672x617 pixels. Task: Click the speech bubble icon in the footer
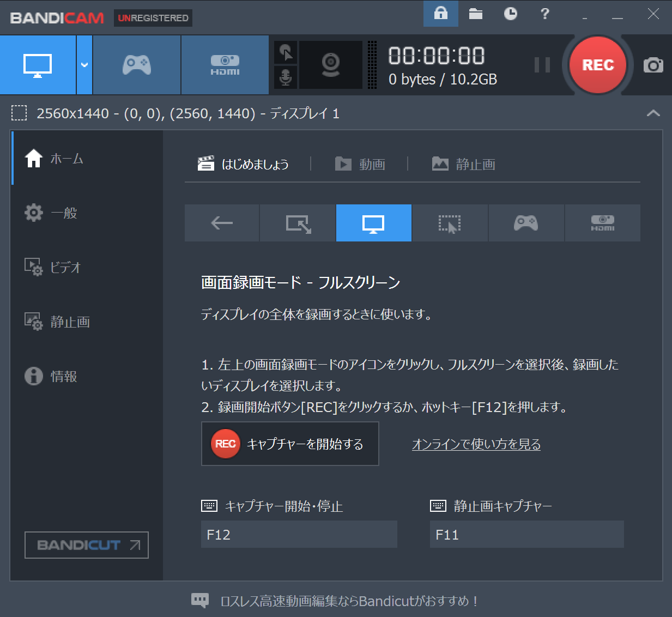[x=200, y=601]
